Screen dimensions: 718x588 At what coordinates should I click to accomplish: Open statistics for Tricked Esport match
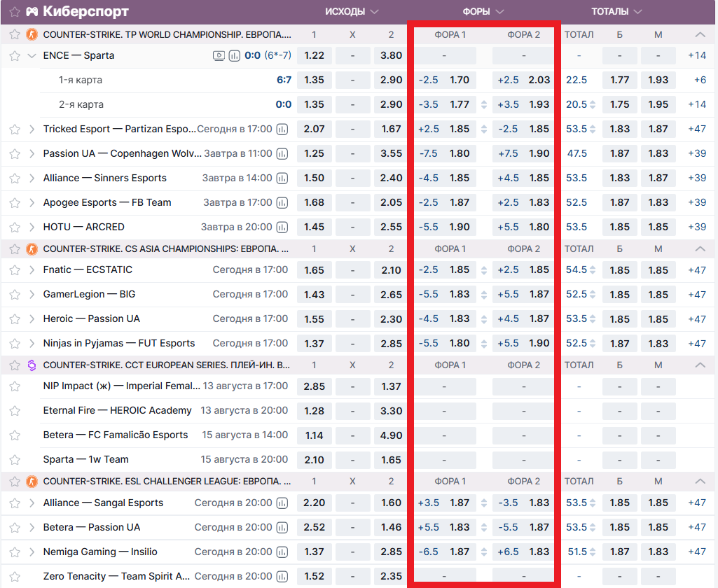282,129
